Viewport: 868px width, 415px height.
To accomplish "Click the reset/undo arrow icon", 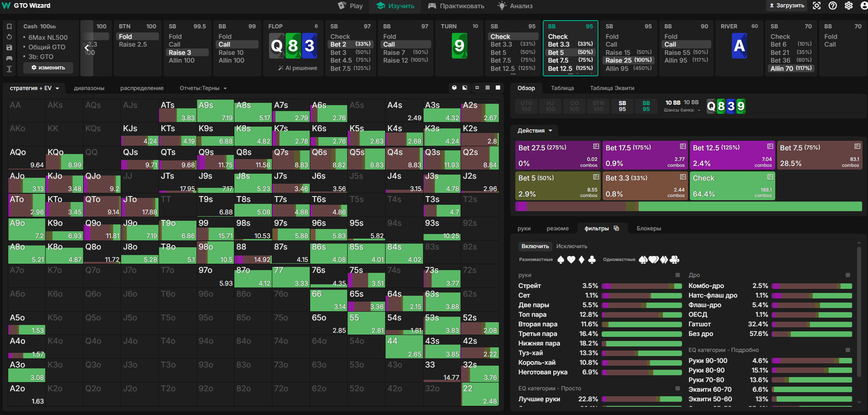I will pos(9,37).
